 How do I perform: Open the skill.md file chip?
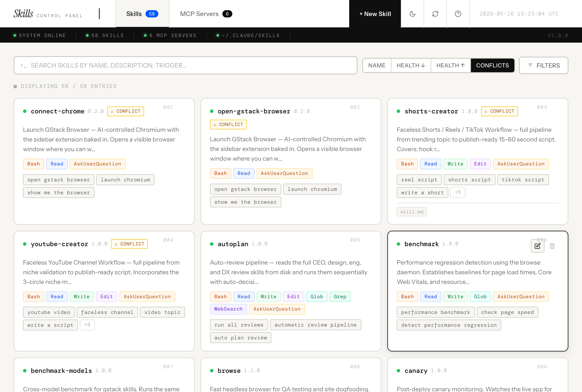[x=412, y=212]
